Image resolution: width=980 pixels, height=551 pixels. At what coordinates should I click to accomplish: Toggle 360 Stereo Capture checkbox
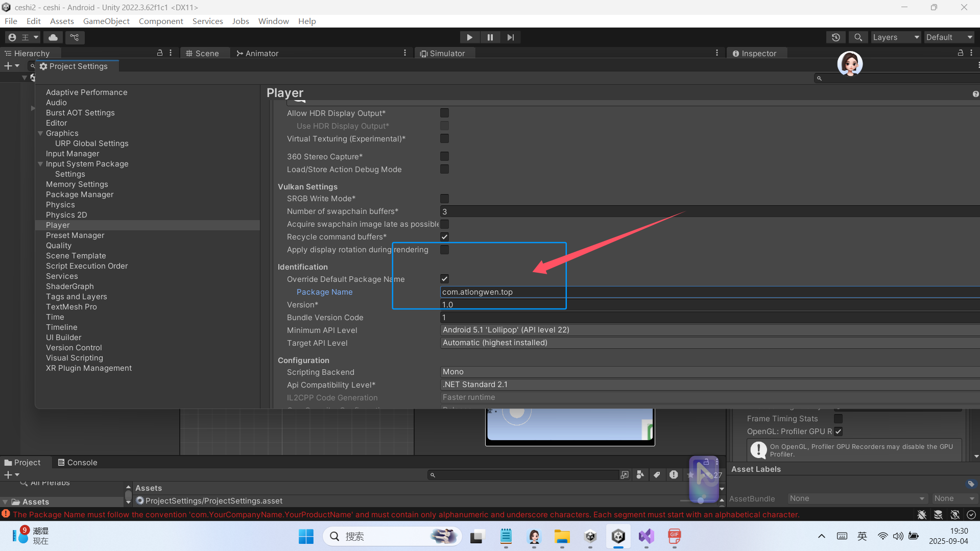tap(445, 156)
